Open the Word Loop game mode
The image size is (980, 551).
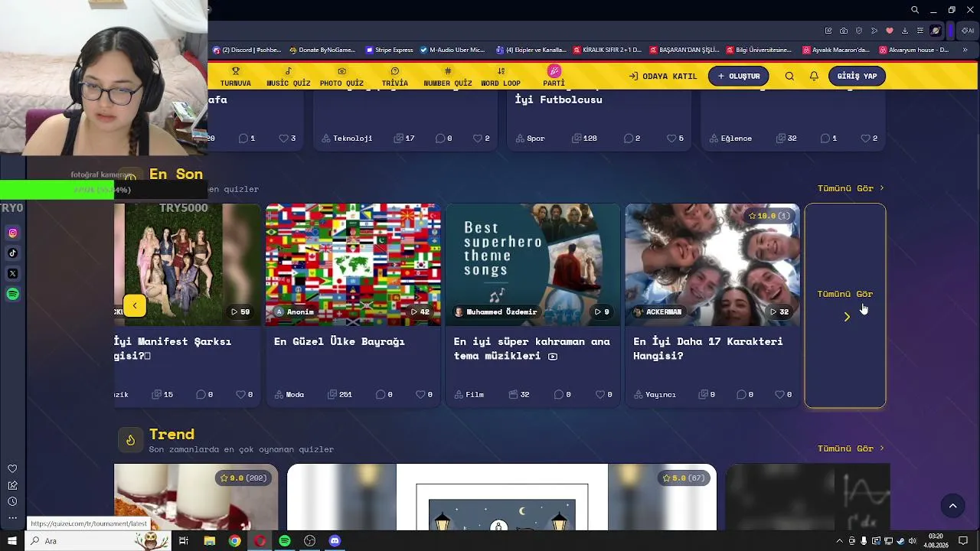(x=501, y=77)
